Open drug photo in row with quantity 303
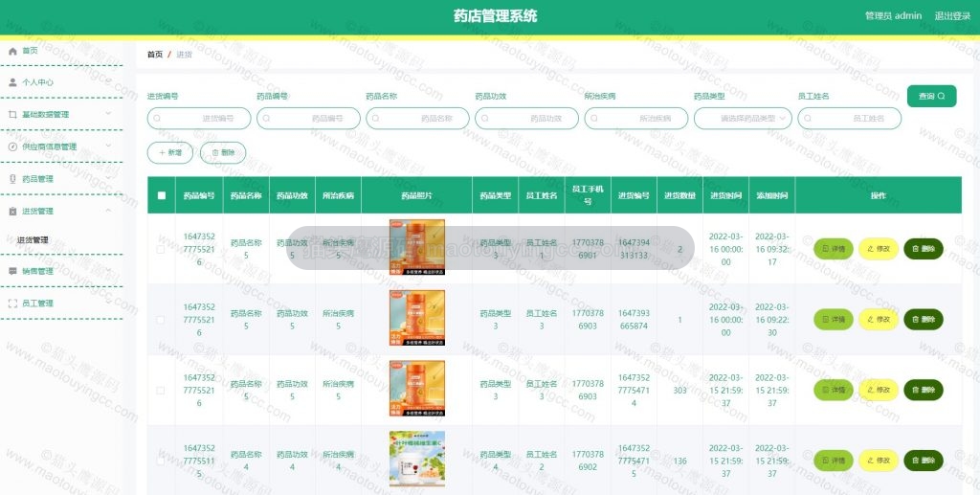980x495 pixels. click(x=417, y=388)
